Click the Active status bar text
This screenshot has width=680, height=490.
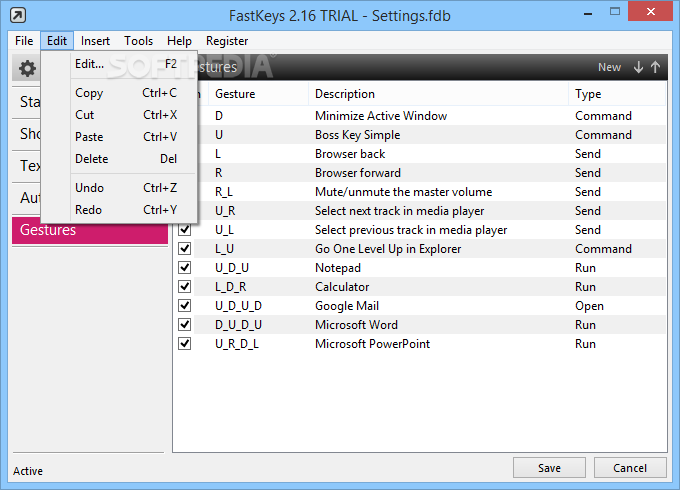(x=28, y=471)
